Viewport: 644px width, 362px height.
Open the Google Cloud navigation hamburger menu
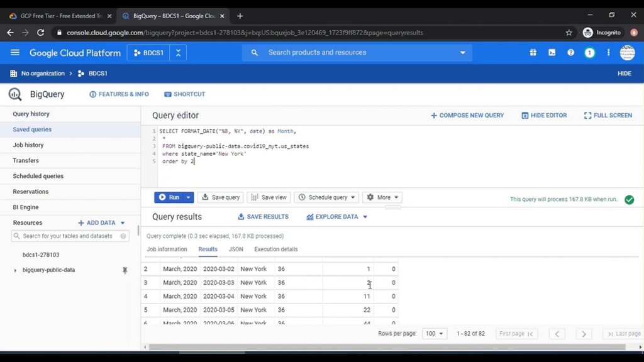tap(15, 53)
